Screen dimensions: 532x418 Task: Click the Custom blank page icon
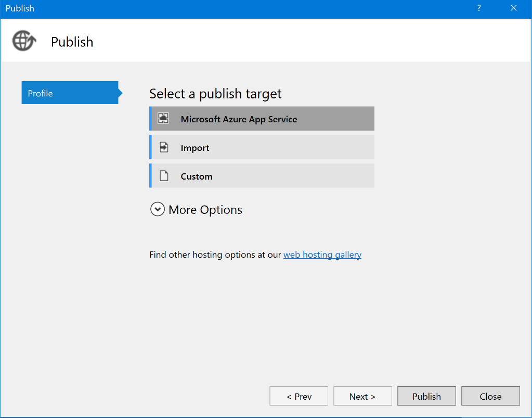(164, 176)
